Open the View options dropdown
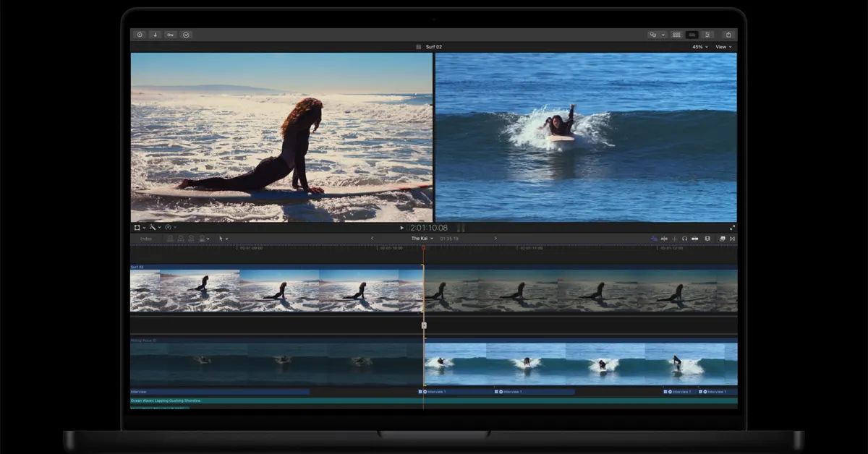The image size is (868, 454). pos(723,47)
